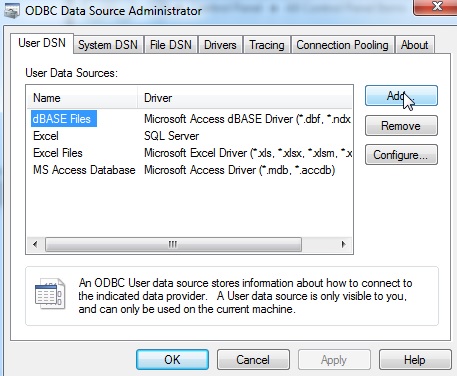Click the left arrow of horizontal scrollbar
The image size is (457, 376).
click(x=35, y=244)
